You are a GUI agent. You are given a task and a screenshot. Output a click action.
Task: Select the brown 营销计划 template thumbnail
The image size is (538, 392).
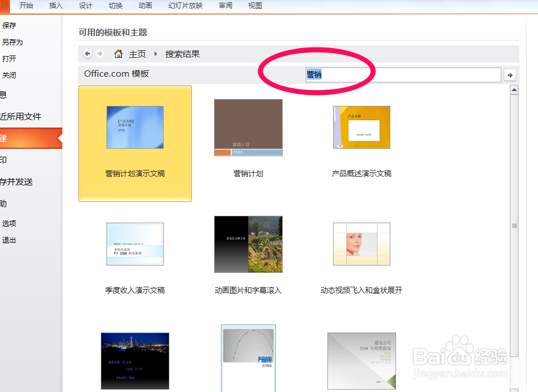coord(248,128)
